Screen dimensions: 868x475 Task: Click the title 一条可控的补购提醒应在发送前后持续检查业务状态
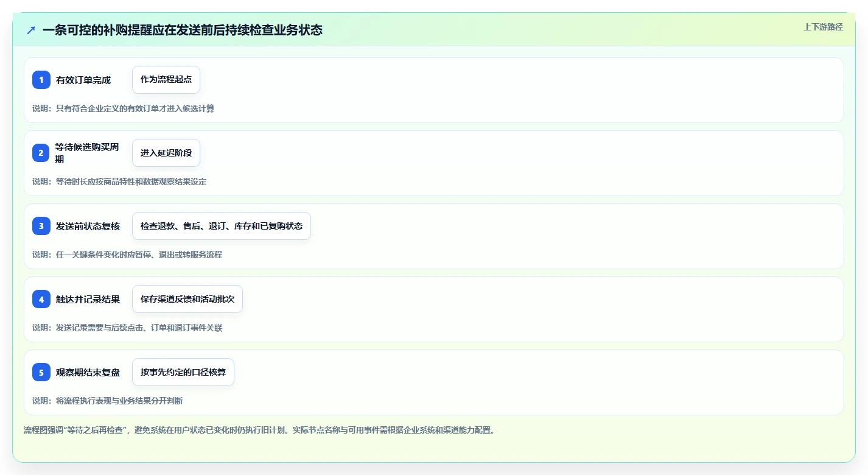click(183, 30)
